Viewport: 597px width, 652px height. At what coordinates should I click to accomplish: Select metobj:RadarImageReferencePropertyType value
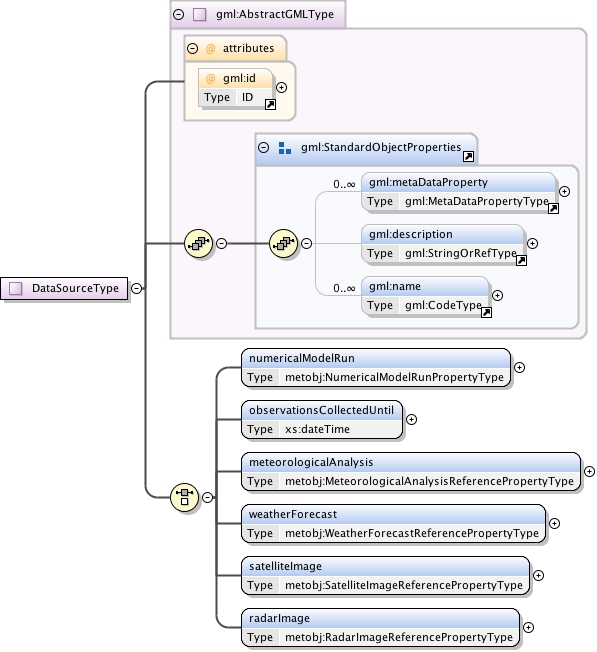coord(399,637)
